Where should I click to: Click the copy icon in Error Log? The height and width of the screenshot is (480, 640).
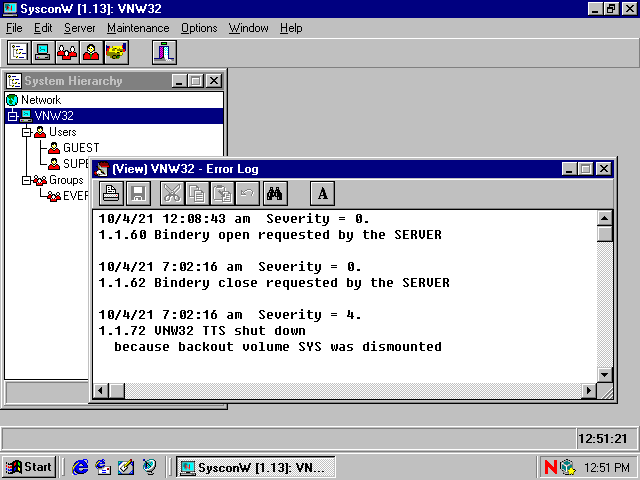(197, 193)
